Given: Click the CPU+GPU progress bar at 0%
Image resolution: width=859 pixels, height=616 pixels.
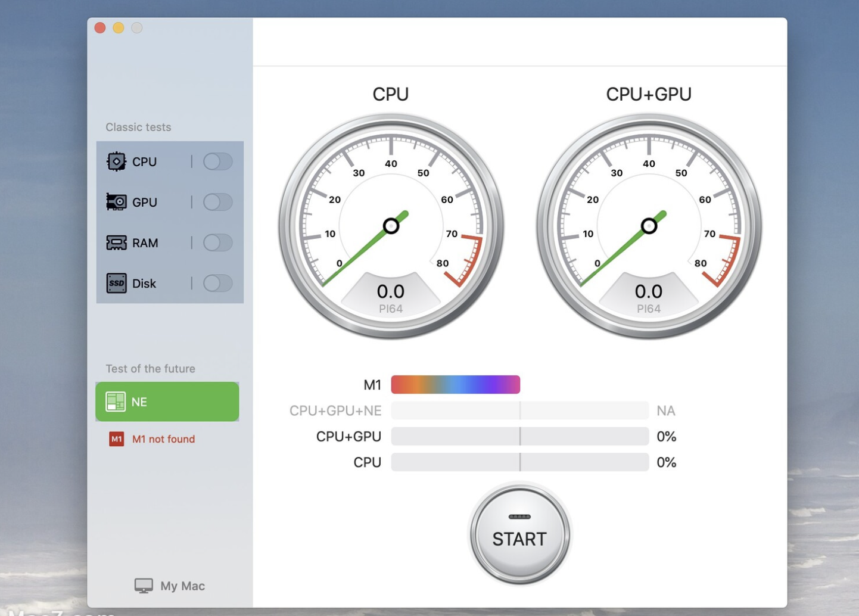Looking at the screenshot, I should click(x=519, y=436).
